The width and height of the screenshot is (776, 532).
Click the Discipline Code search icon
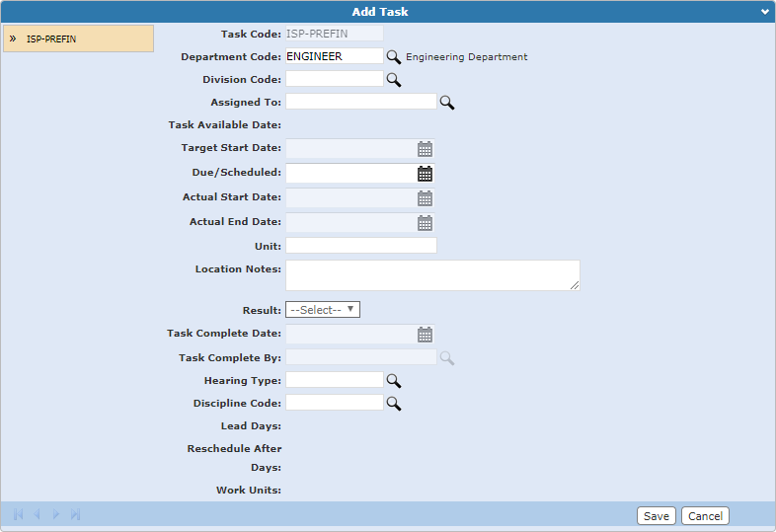click(394, 403)
